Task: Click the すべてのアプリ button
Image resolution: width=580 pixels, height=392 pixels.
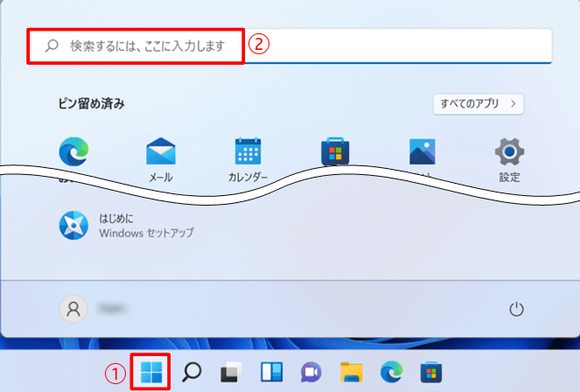Action: pyautogui.click(x=479, y=103)
